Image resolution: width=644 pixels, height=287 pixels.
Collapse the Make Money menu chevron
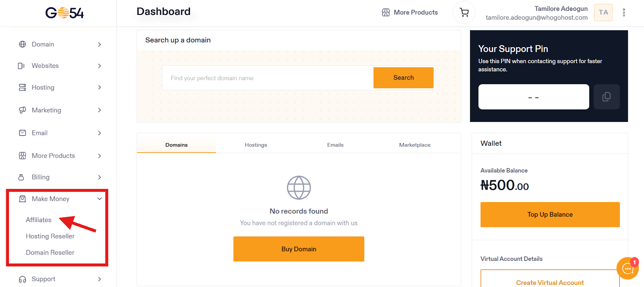pos(99,198)
